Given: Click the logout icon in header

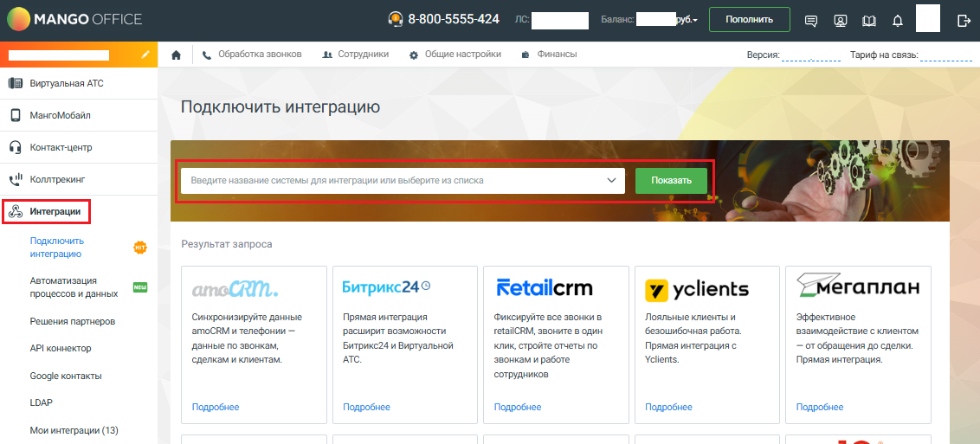Looking at the screenshot, I should click(x=964, y=21).
